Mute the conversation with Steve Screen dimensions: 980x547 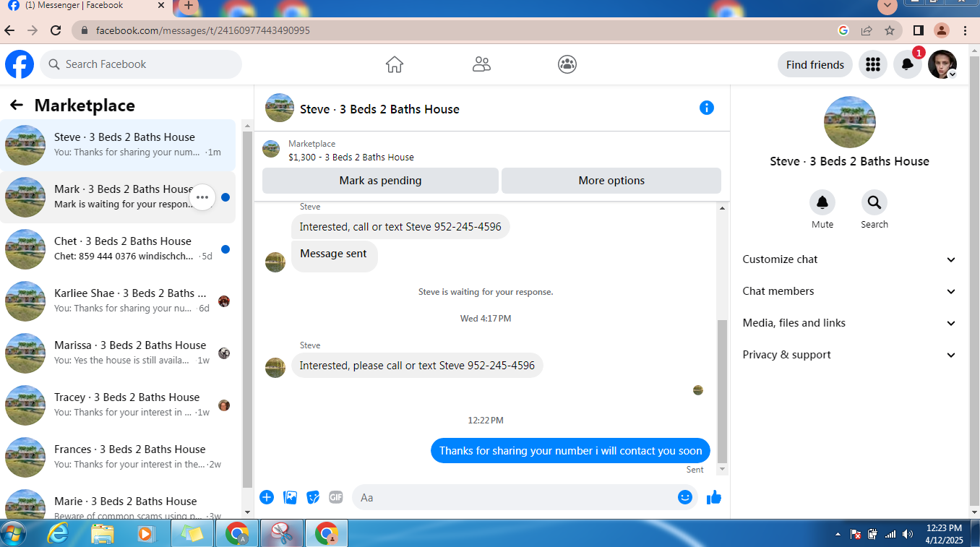[x=822, y=202]
